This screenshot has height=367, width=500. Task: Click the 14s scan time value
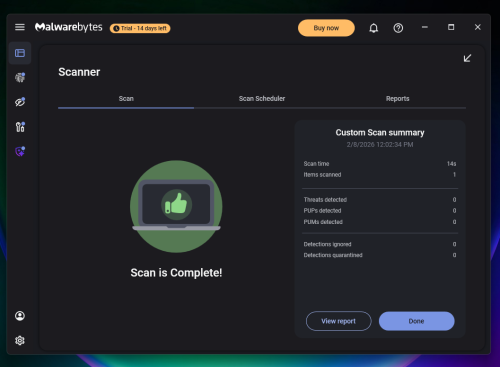click(x=451, y=164)
